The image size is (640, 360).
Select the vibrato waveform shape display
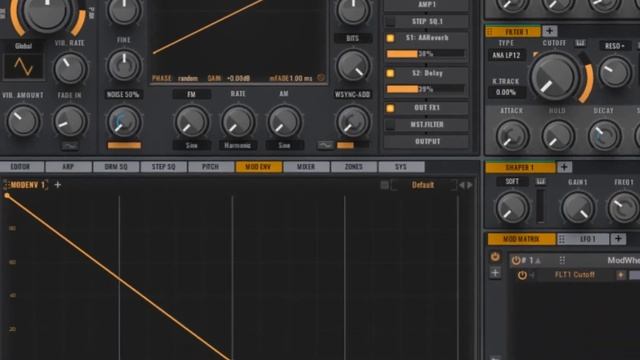point(23,66)
